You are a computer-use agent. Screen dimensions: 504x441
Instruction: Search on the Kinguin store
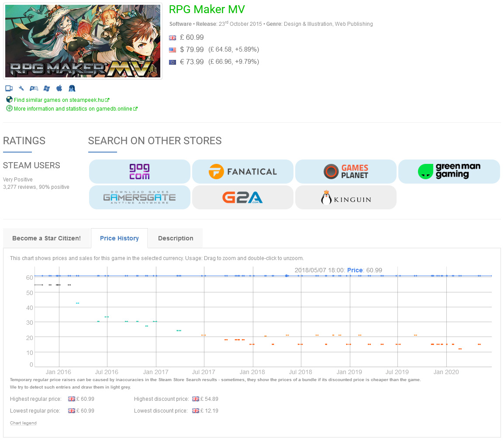click(x=345, y=197)
